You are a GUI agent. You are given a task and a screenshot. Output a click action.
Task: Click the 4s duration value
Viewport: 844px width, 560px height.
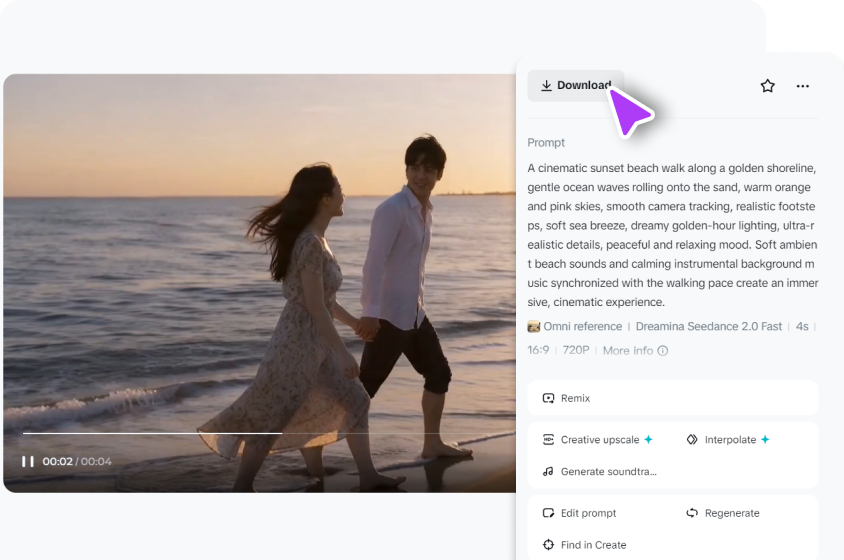802,326
